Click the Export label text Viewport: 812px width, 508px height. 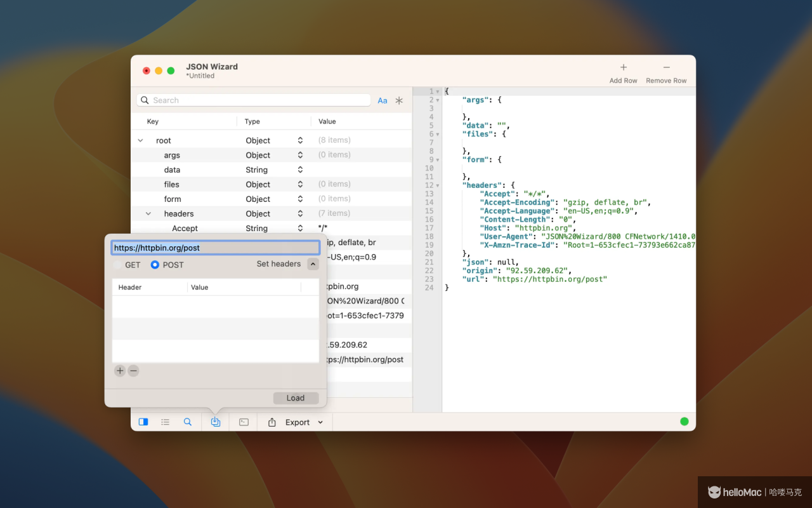point(298,422)
